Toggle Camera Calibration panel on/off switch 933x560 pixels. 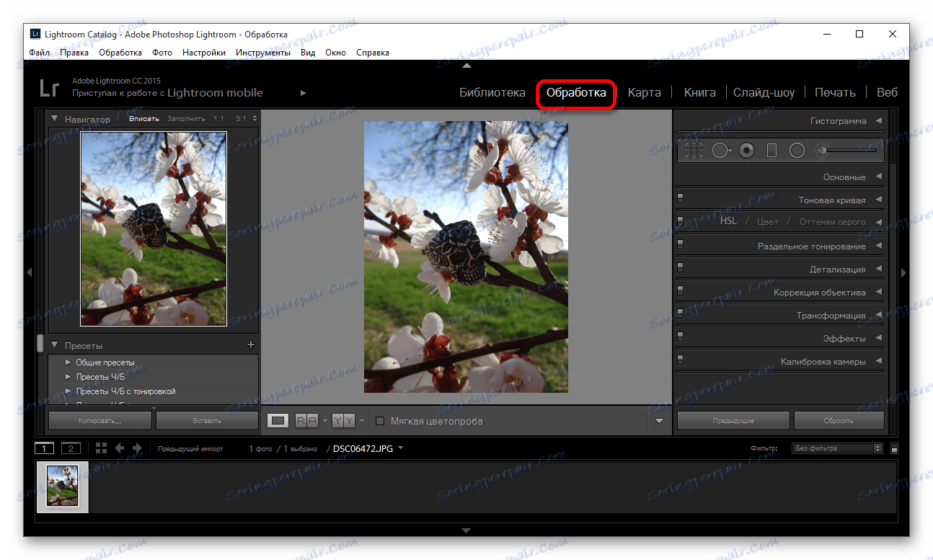click(680, 360)
